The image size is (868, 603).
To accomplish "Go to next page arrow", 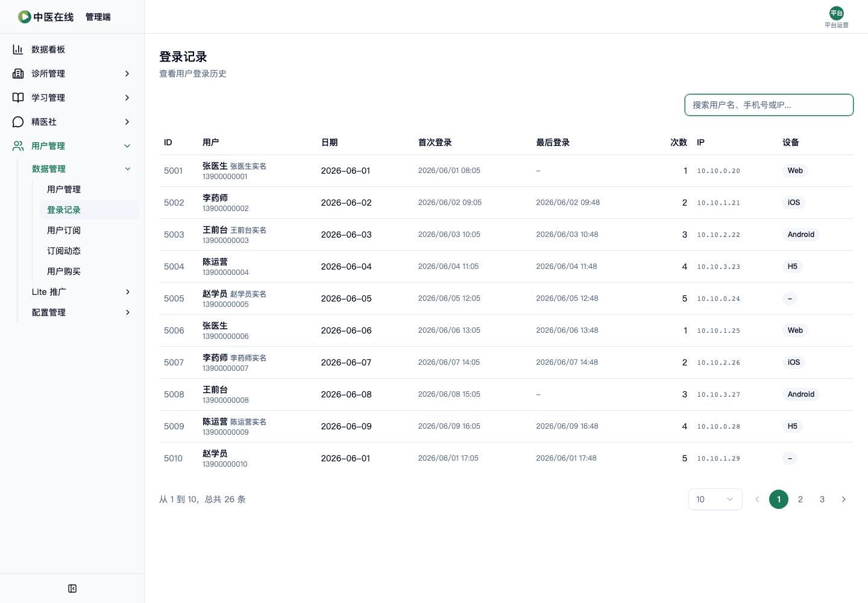I will click(844, 499).
